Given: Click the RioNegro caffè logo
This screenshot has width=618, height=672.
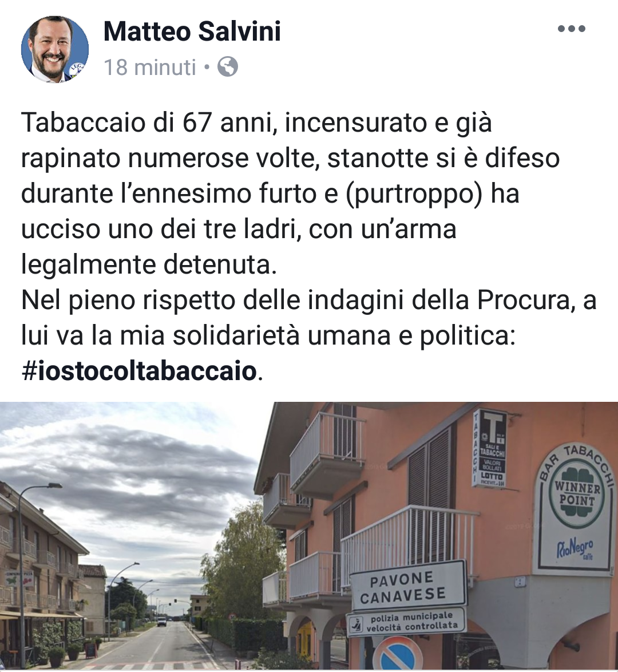Looking at the screenshot, I should point(575,548).
